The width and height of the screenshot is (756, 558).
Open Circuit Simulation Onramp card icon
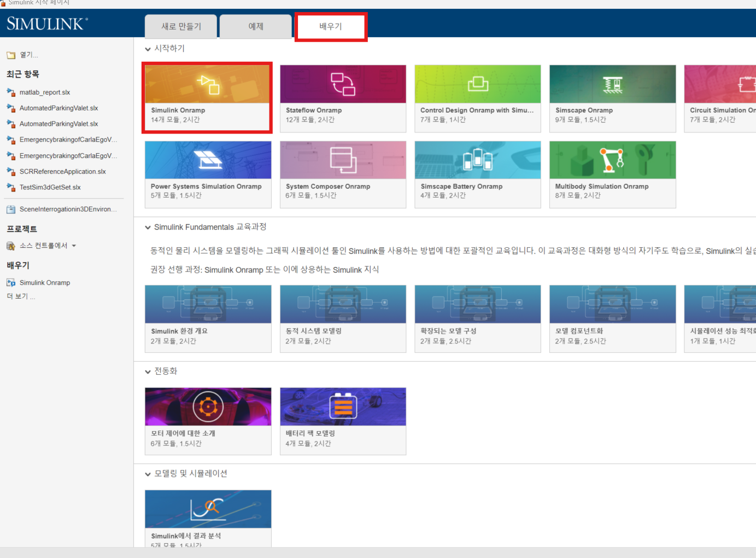point(747,84)
